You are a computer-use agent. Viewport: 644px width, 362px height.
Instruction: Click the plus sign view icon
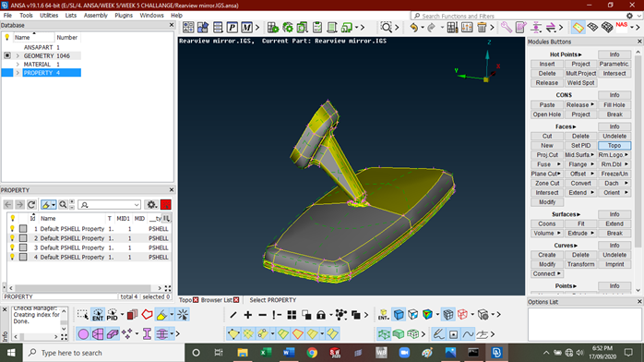(x=247, y=315)
